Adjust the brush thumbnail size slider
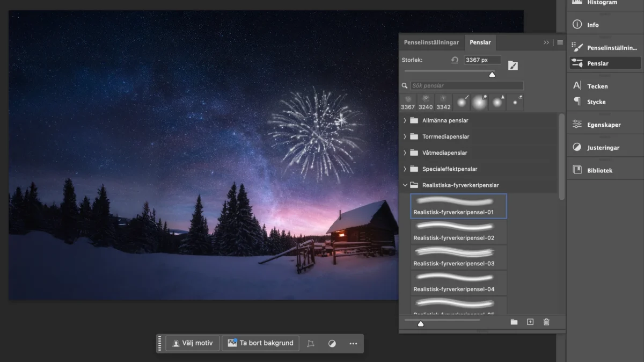 coord(421,323)
